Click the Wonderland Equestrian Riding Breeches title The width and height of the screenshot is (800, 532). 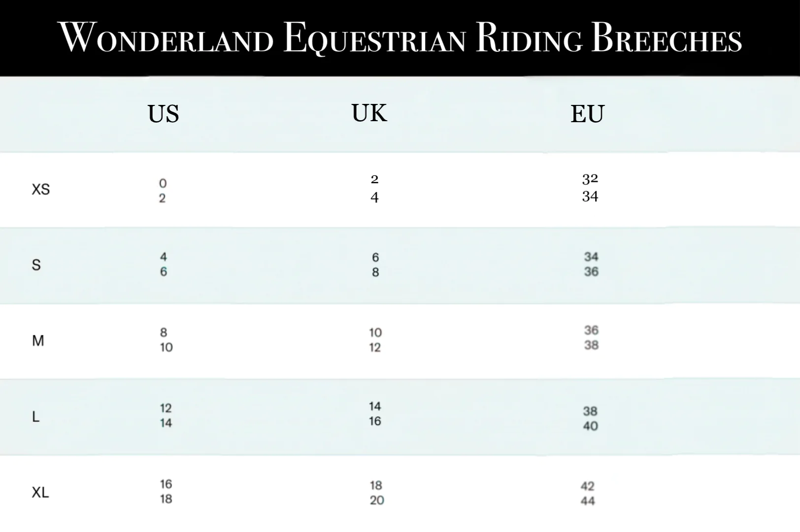[400, 38]
